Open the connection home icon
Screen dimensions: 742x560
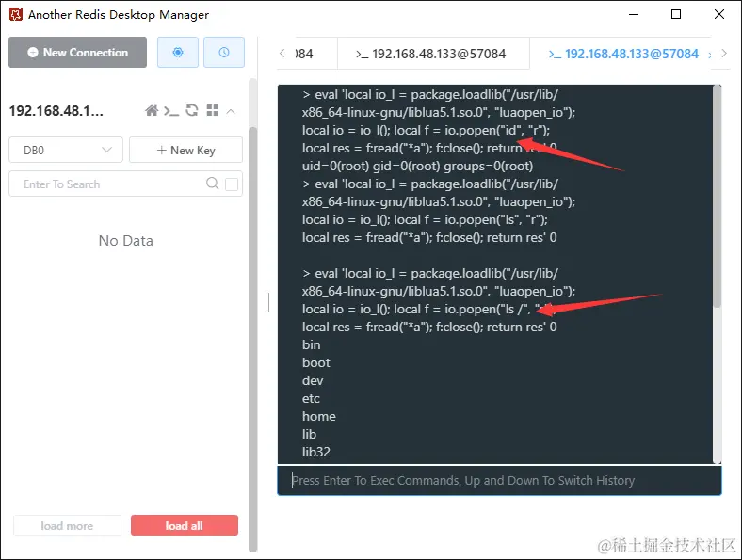(x=152, y=111)
